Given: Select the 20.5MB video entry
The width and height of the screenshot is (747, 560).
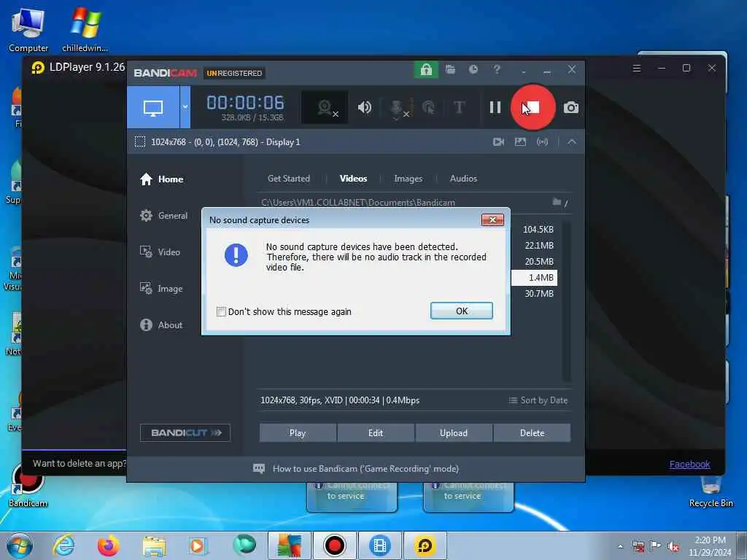Looking at the screenshot, I should tap(539, 262).
